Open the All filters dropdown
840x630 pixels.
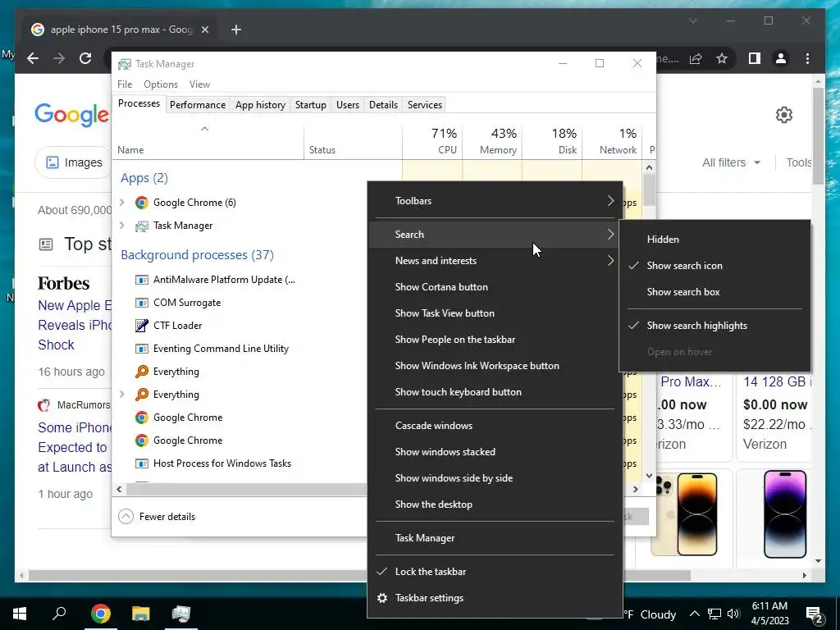point(731,162)
